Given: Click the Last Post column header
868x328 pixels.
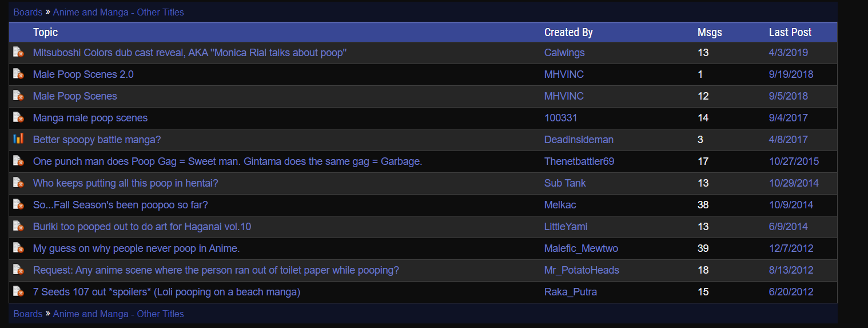Looking at the screenshot, I should (x=790, y=33).
